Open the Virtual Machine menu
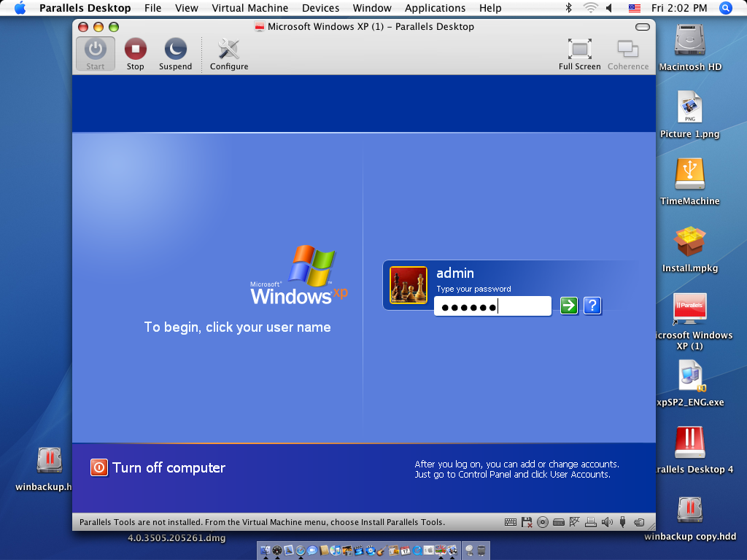The height and width of the screenshot is (560, 747). [250, 8]
